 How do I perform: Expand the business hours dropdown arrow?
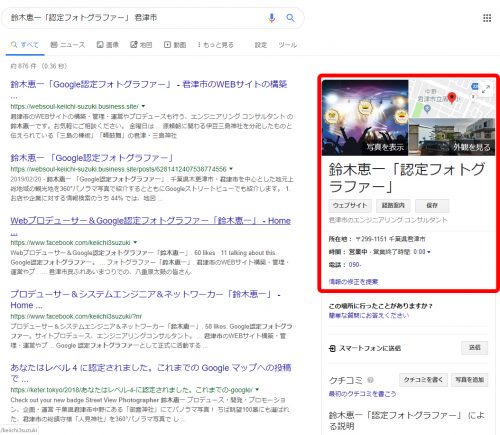429,252
